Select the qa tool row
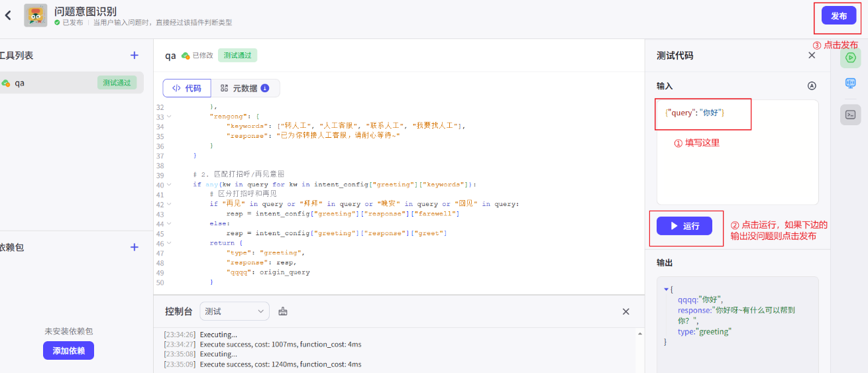 click(x=71, y=83)
